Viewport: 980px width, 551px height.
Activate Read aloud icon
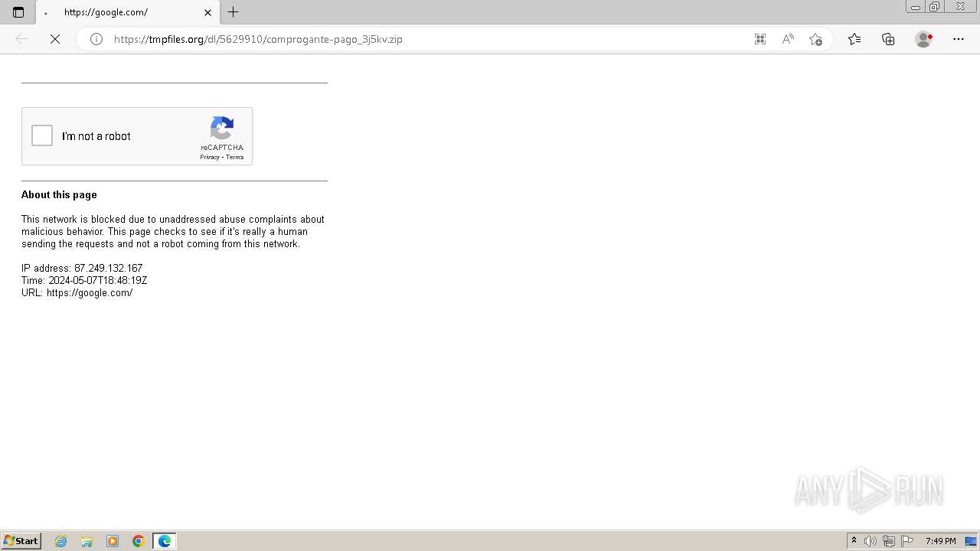point(788,39)
